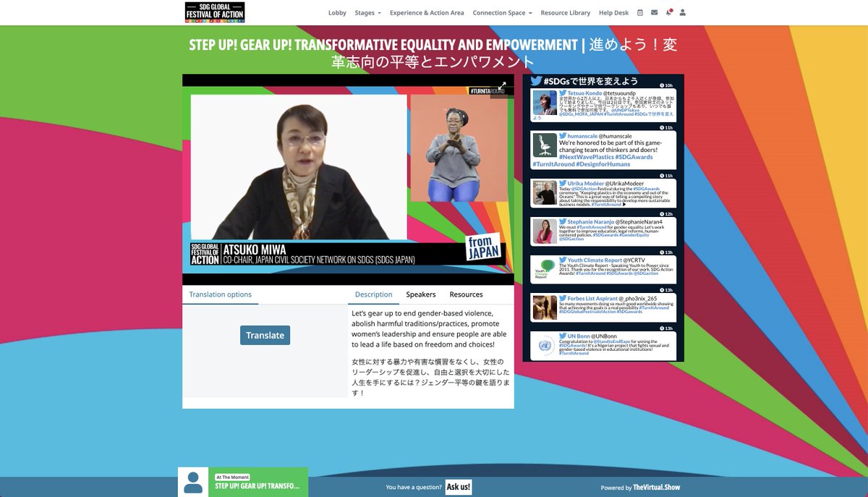Click the Twitter bird icon beside #SDGs heading
Screen dimensions: 868x497
pos(536,81)
